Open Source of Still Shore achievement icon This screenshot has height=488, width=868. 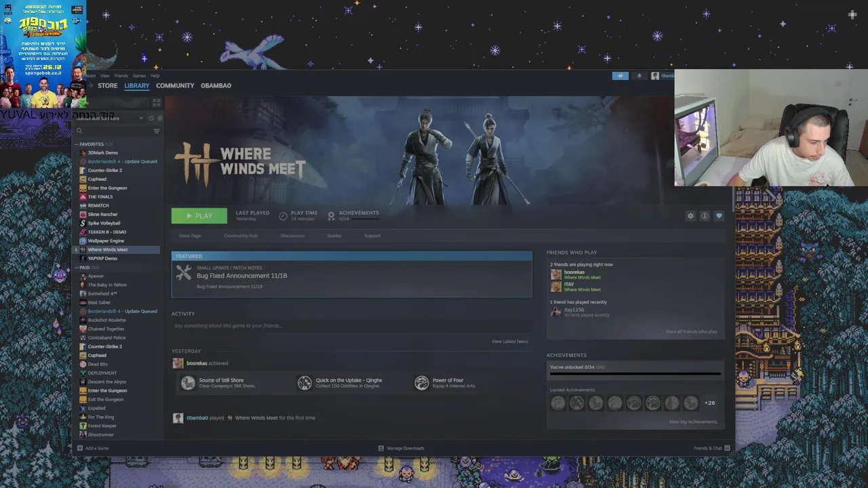click(x=188, y=383)
